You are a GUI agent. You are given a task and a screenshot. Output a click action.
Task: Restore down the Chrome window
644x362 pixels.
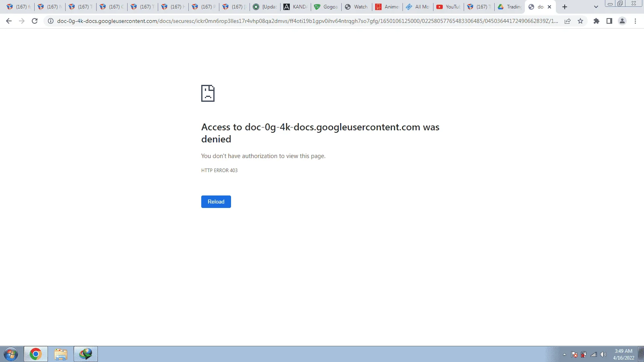pyautogui.click(x=620, y=4)
